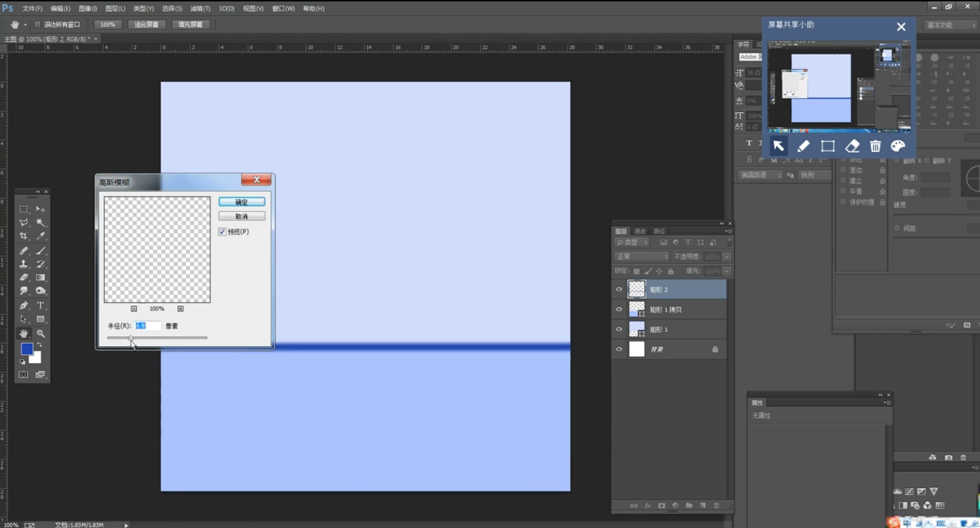The height and width of the screenshot is (528, 980).
Task: Click the 填充屏幕 fill screen button
Action: pyautogui.click(x=190, y=25)
